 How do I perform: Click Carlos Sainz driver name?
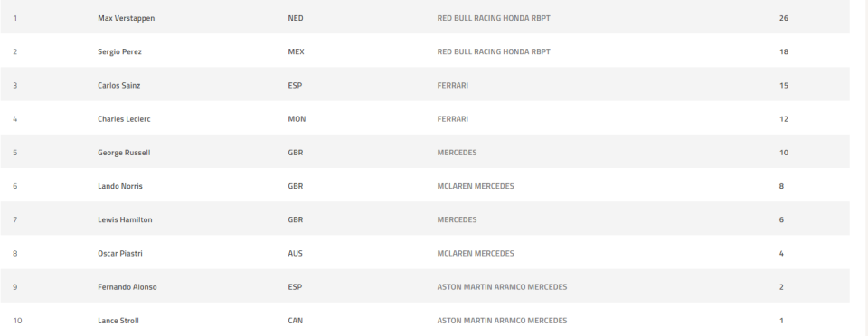click(119, 85)
